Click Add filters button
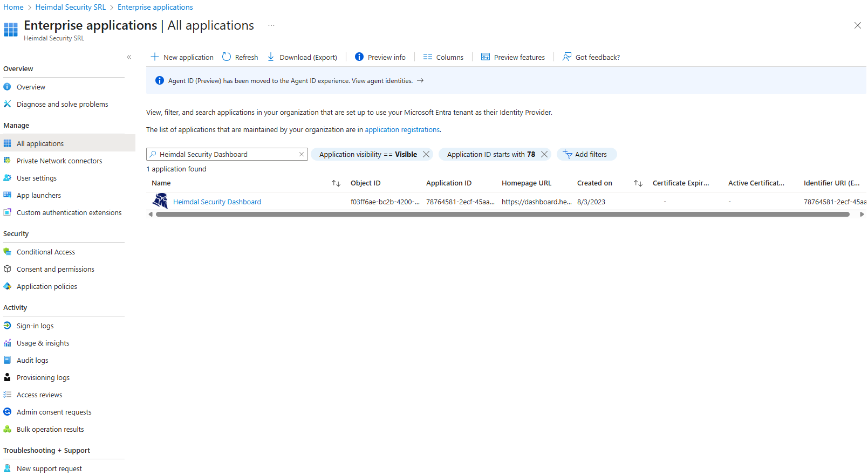This screenshot has height=476, width=868. pos(586,154)
